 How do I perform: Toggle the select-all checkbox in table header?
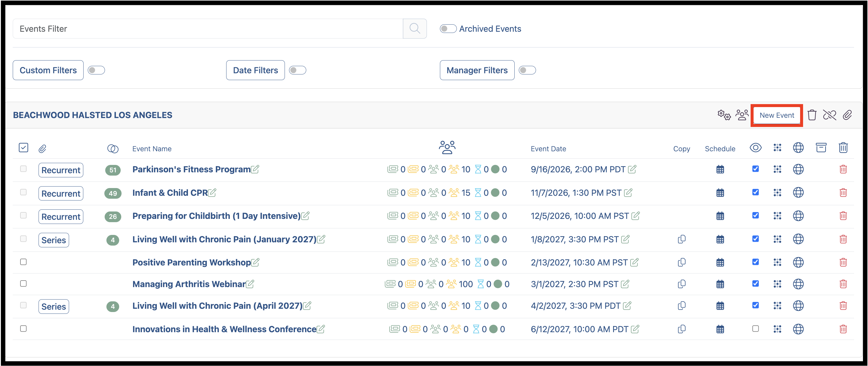(23, 148)
